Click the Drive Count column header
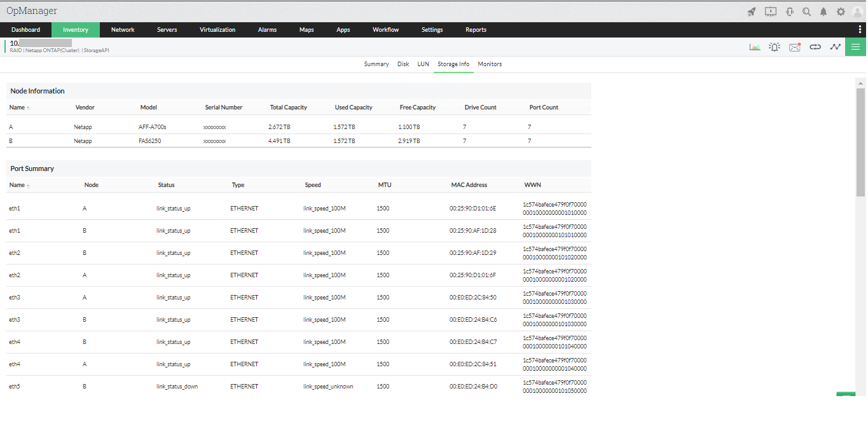868x426 pixels. [x=481, y=107]
